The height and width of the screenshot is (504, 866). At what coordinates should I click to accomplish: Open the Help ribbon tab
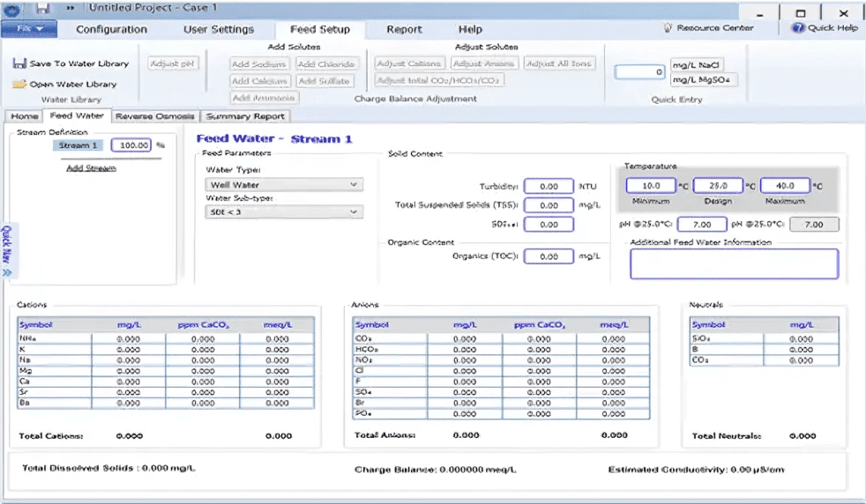click(470, 29)
